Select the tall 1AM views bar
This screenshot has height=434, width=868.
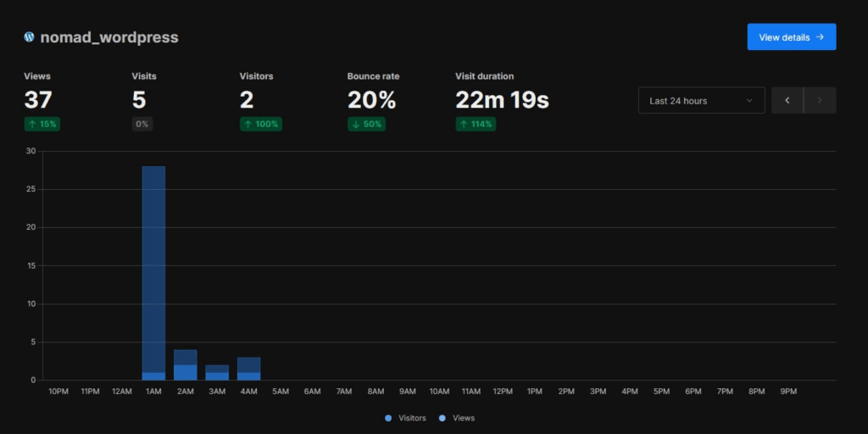click(x=153, y=271)
